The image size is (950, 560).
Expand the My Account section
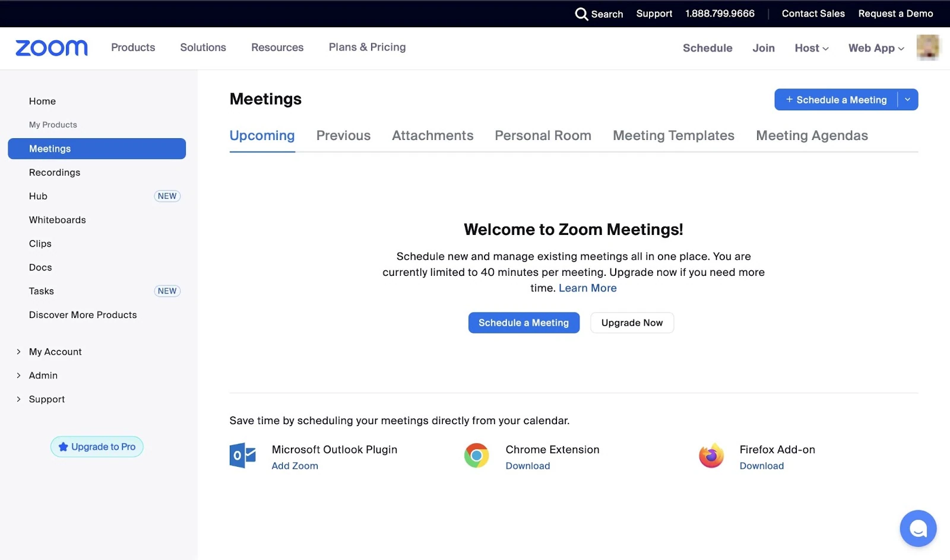[55, 352]
